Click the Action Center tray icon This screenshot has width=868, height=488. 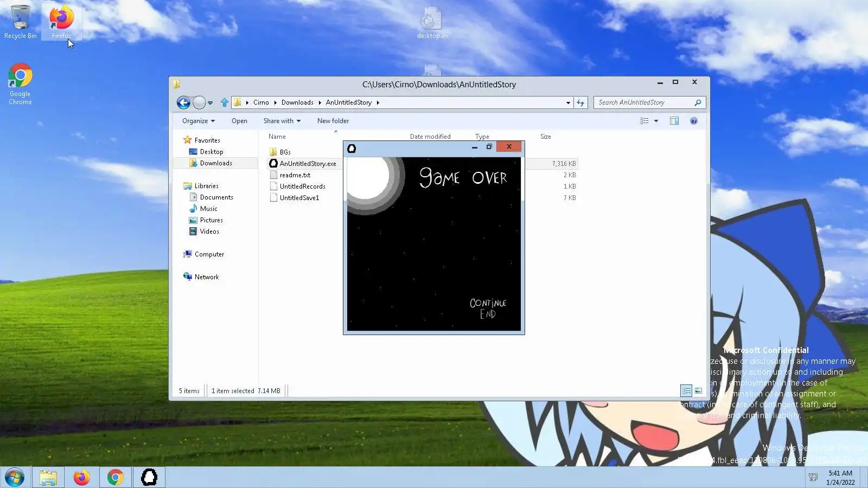(813, 478)
